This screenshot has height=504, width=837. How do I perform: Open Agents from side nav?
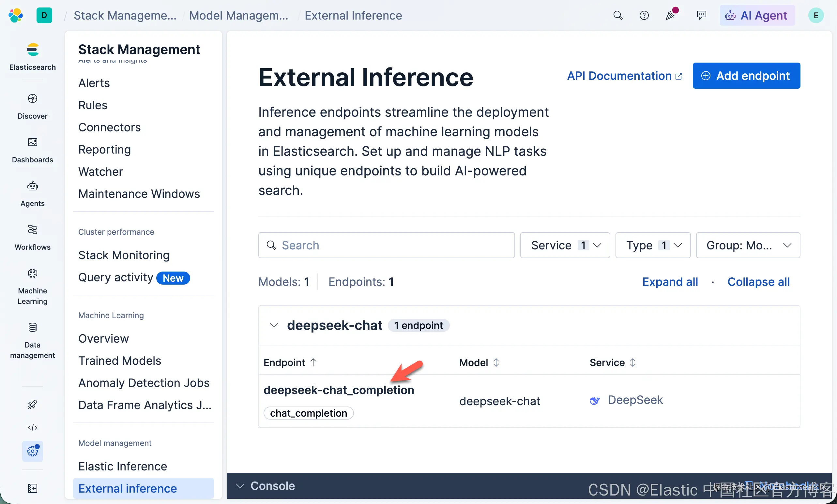[x=33, y=194]
